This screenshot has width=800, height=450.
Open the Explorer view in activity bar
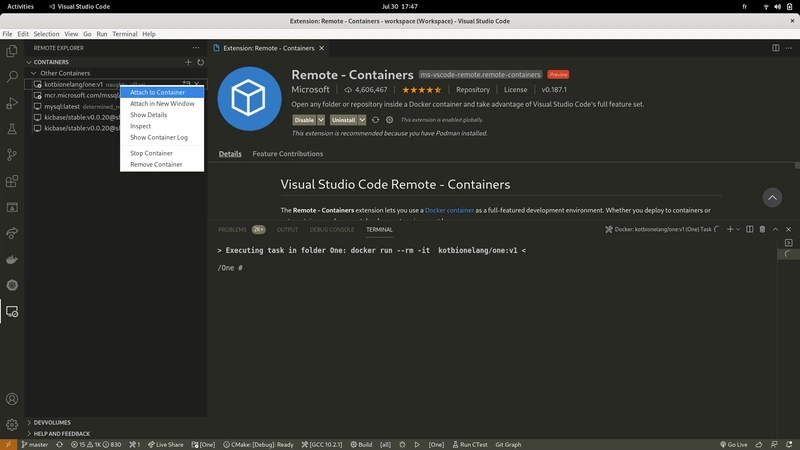12,50
